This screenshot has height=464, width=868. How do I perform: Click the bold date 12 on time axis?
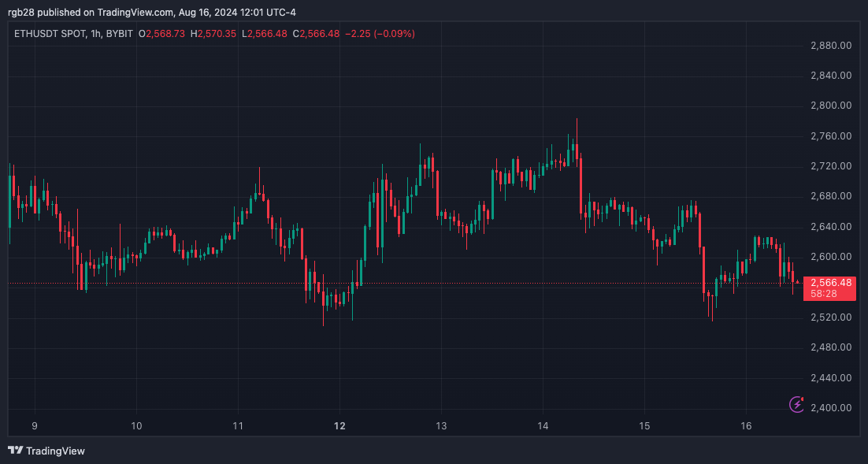[339, 426]
